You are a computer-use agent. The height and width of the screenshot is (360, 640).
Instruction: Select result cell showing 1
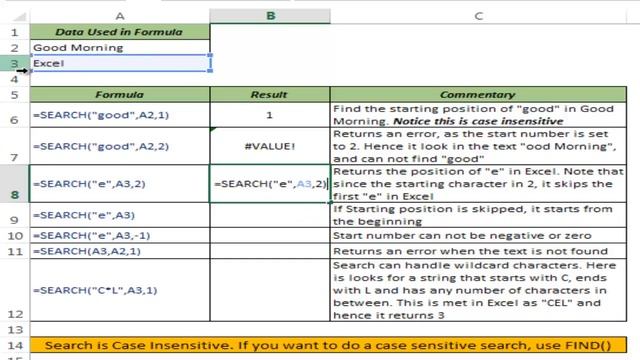(270, 115)
